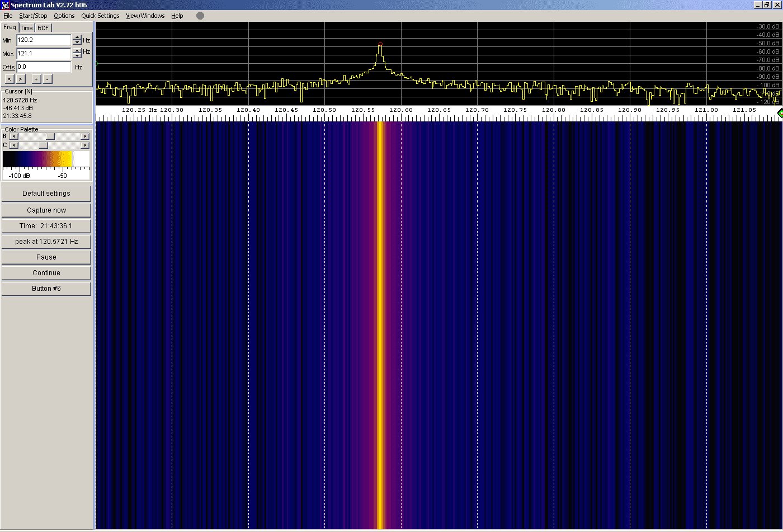Click cursor readout -46.413 dB
The width and height of the screenshot is (783, 532).
[x=18, y=108]
